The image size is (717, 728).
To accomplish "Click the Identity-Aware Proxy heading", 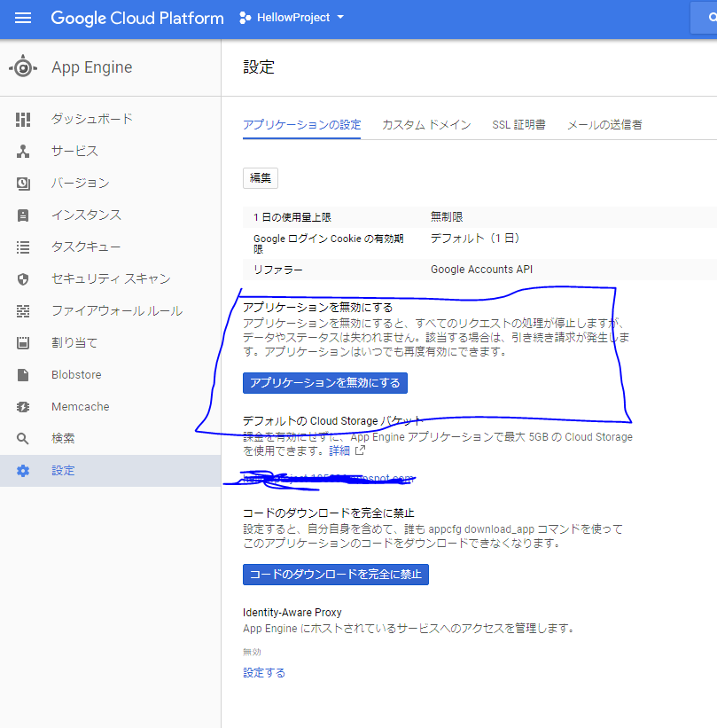I will pos(292,613).
